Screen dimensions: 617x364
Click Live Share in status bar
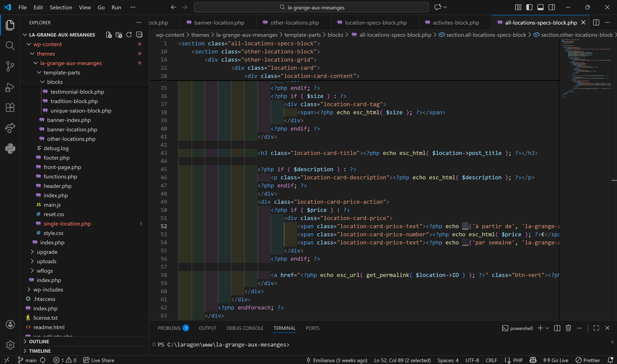[99, 360]
